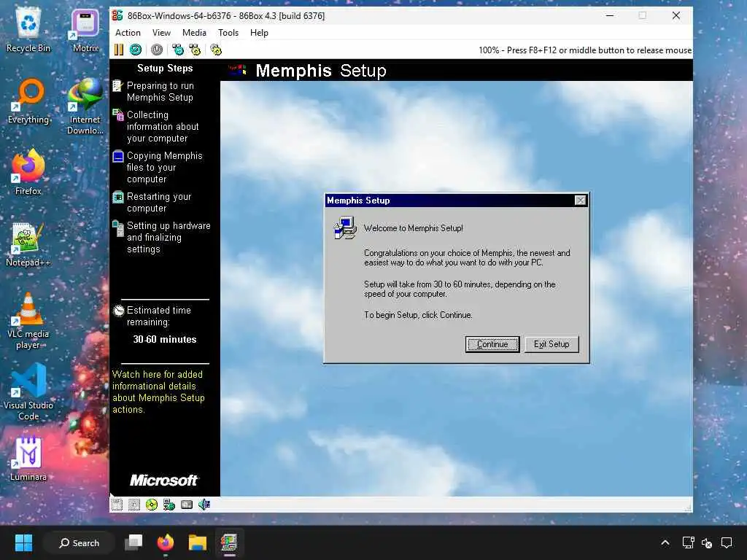
Task: Open the Action menu
Action: click(128, 33)
